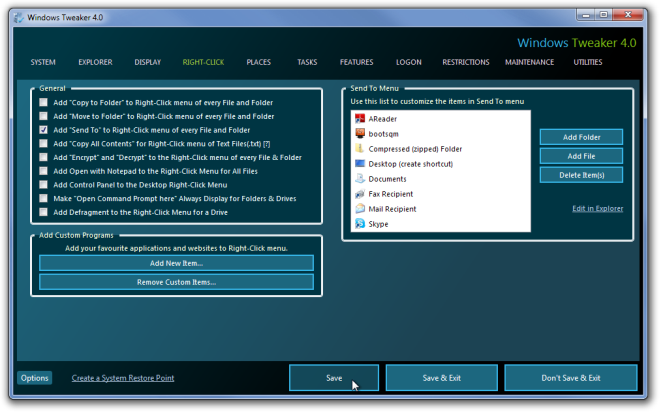Image resolution: width=660 pixels, height=412 pixels.
Task: Select 'Skype' entry text
Action: coord(378,224)
